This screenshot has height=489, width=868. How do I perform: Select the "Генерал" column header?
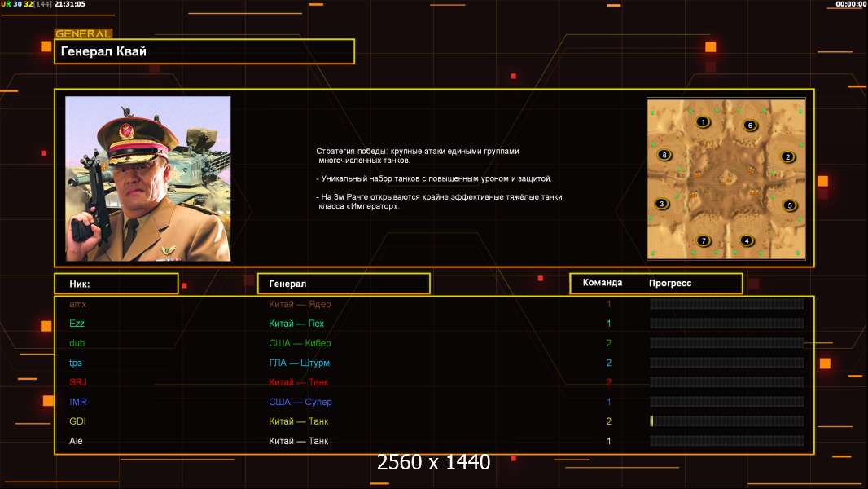pos(344,284)
